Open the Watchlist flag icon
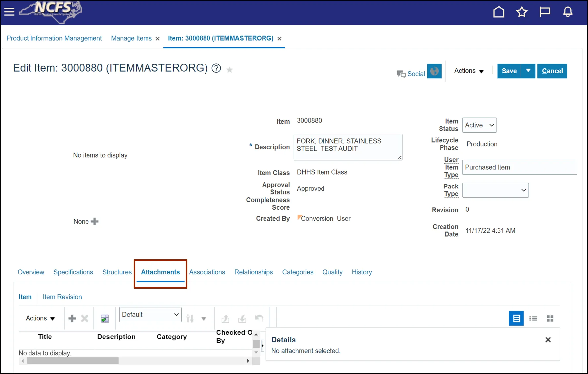The height and width of the screenshot is (374, 588). [545, 12]
